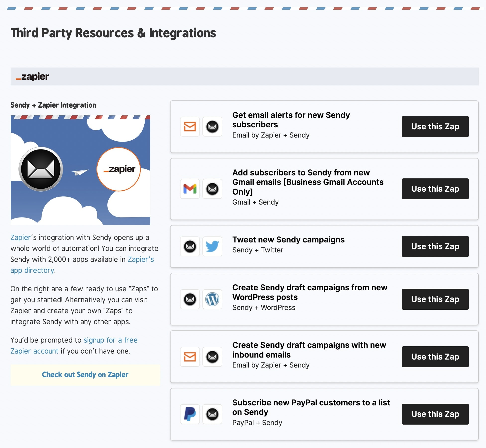The width and height of the screenshot is (486, 448).
Task: Open 'Create Sendy draft campaigns with new inbound emails' title
Action: [x=309, y=350]
